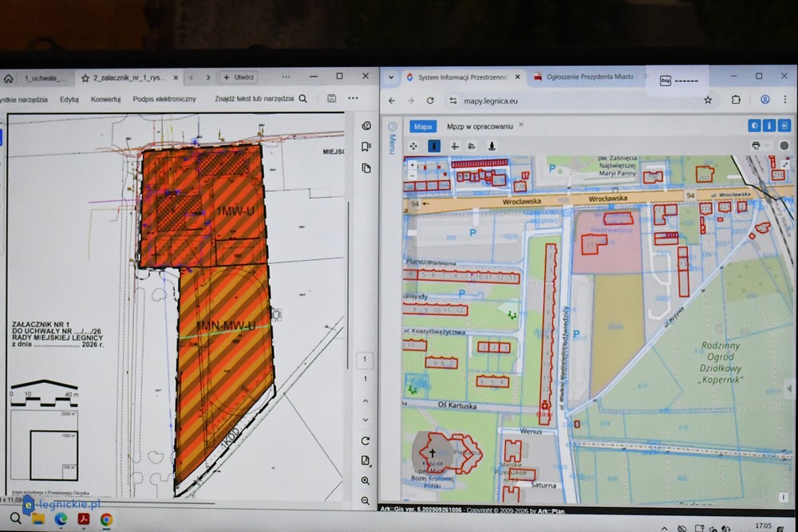Select the info identify tool on the map toolbar
The image size is (798, 532).
click(x=433, y=146)
